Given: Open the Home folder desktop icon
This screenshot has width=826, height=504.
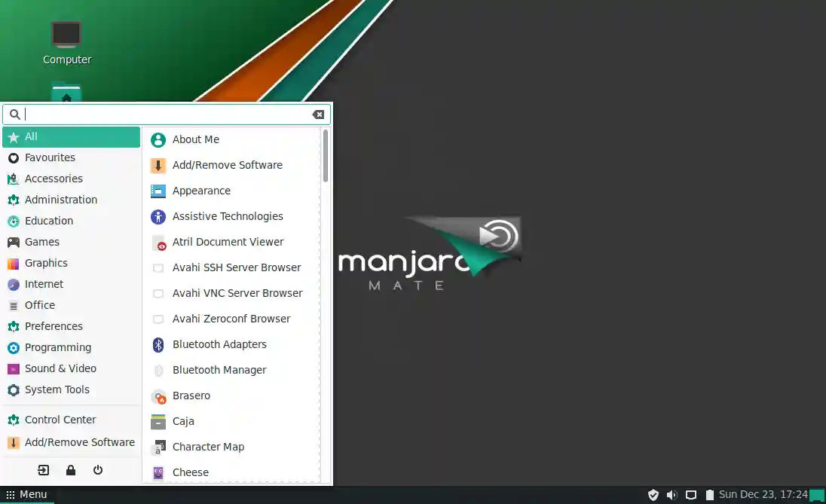Looking at the screenshot, I should [66, 93].
